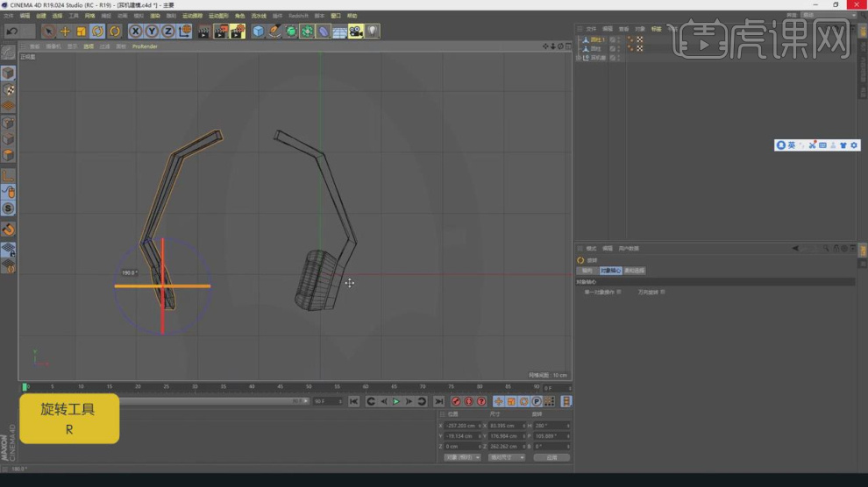Screen dimensions: 868x487
Task: Toggle the X axis lock
Action: pyautogui.click(x=136, y=32)
